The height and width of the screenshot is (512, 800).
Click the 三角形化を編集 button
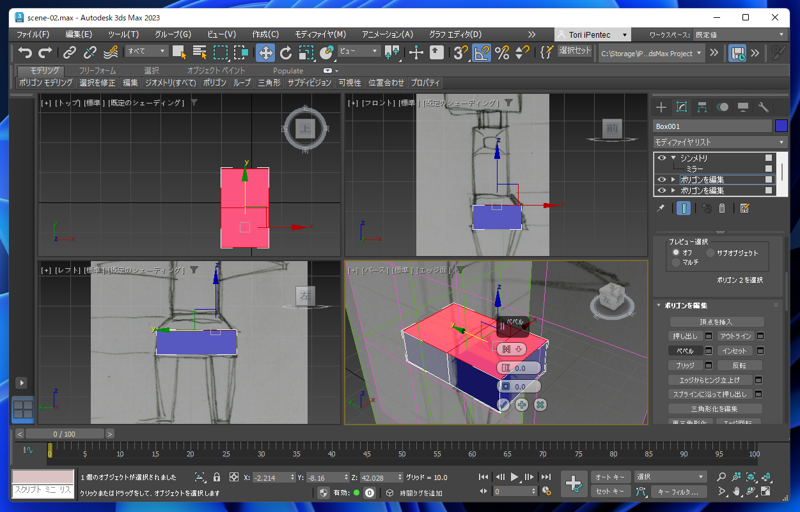[x=715, y=409]
